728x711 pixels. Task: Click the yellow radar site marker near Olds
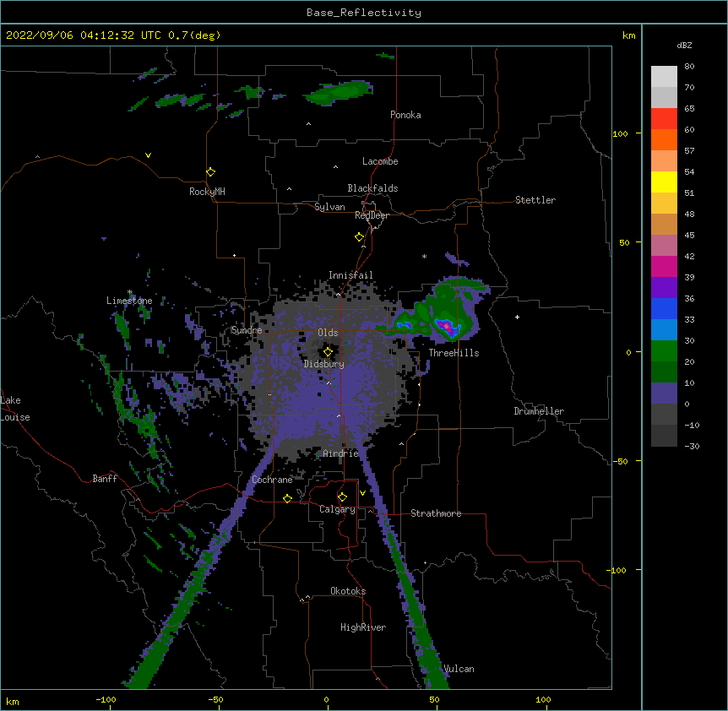point(328,352)
